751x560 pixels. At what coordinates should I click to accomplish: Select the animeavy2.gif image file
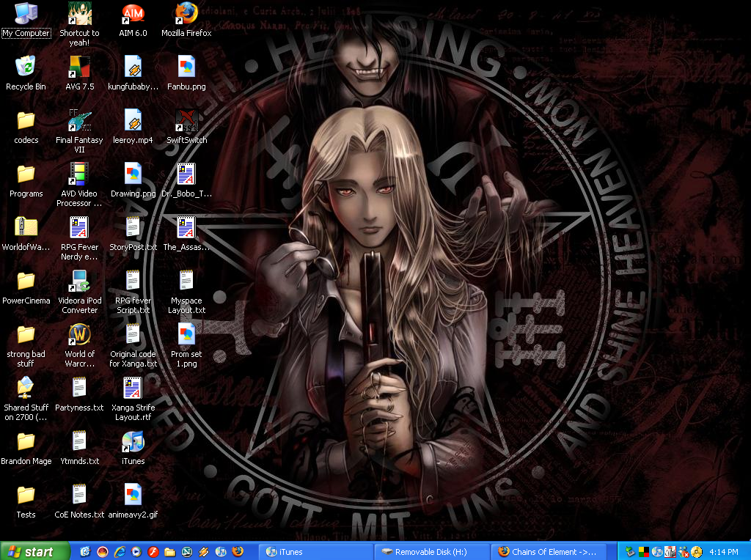tap(133, 501)
